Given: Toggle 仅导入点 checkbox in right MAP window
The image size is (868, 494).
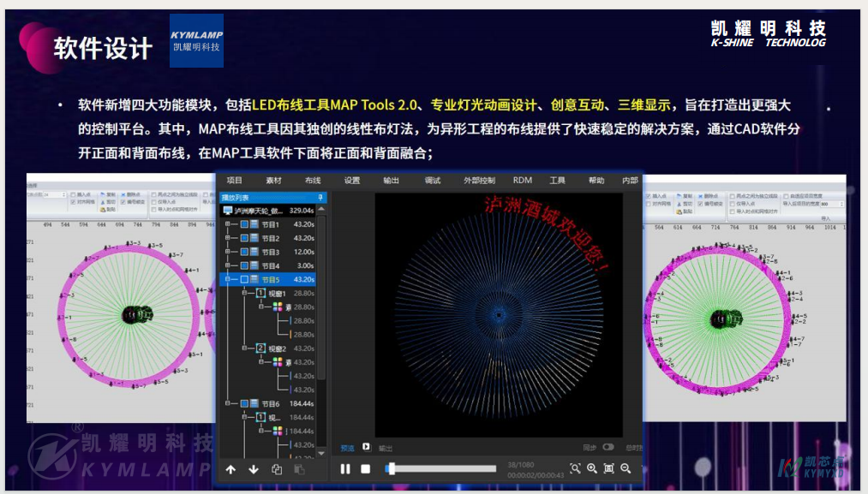Looking at the screenshot, I should [x=732, y=204].
